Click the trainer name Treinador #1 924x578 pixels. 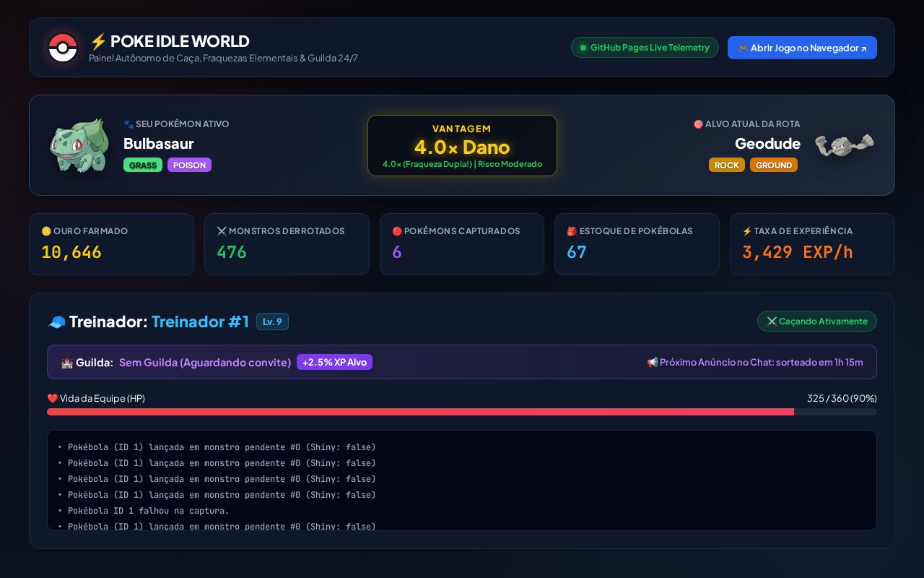[x=200, y=322]
